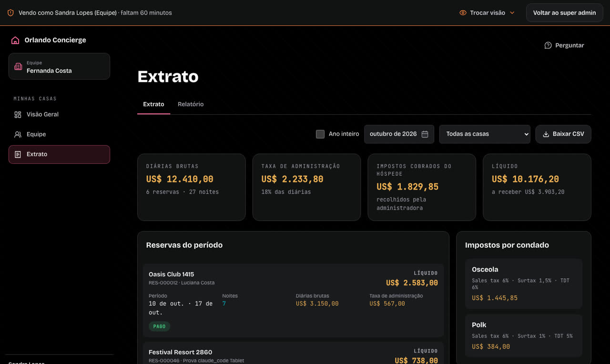
Task: Click the US$ 10.176,20 líquido value
Action: click(x=525, y=179)
